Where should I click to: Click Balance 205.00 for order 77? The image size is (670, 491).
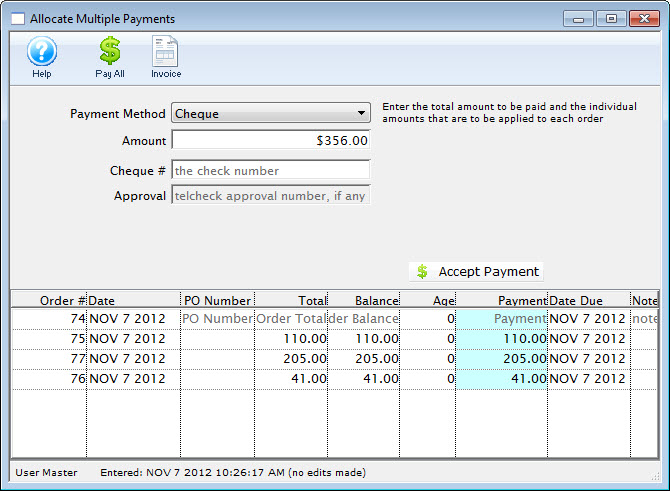[x=364, y=359]
